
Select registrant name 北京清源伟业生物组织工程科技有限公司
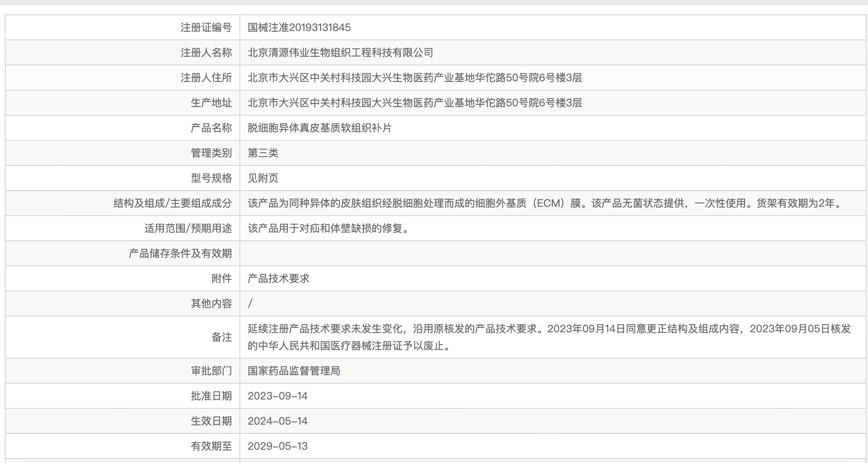click(x=340, y=53)
